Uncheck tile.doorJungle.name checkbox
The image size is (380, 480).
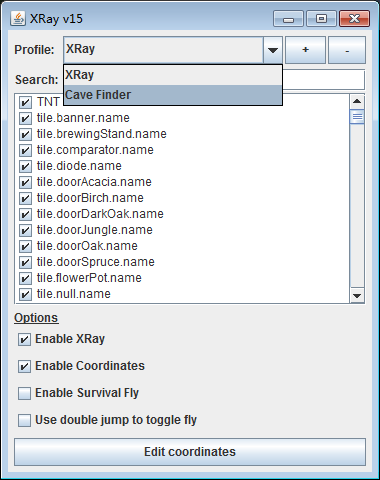(25, 230)
